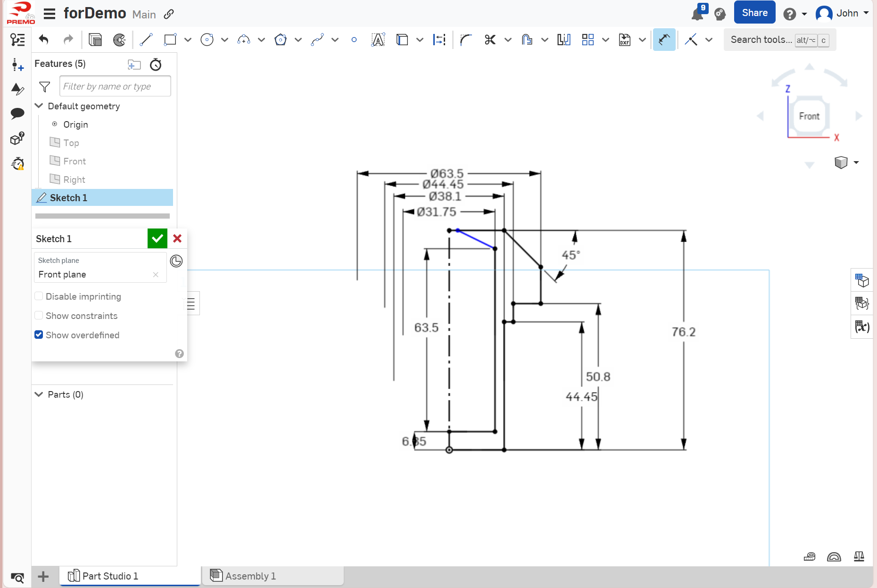Uncheck Show overdefined option
The image size is (877, 588).
point(39,335)
